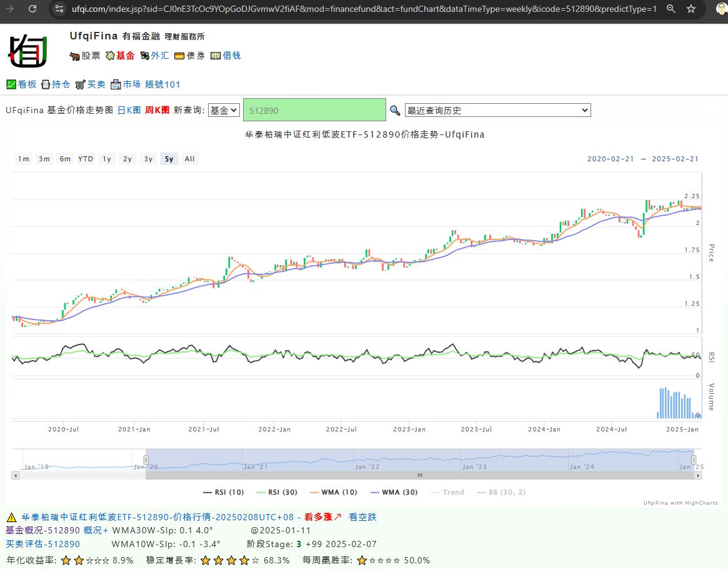This screenshot has height=569, width=728.
Task: Open the 基金概况-512890 link
Action: (x=42, y=530)
